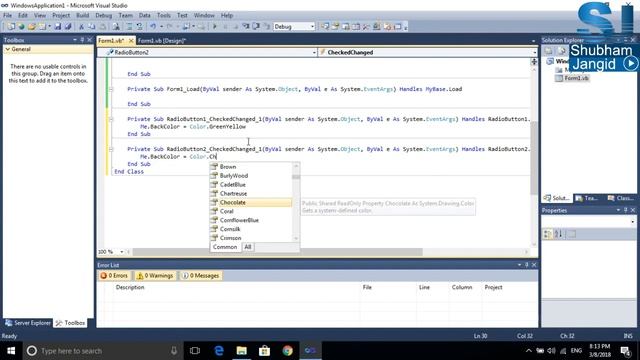Collapse the General toolbox group

(8, 49)
